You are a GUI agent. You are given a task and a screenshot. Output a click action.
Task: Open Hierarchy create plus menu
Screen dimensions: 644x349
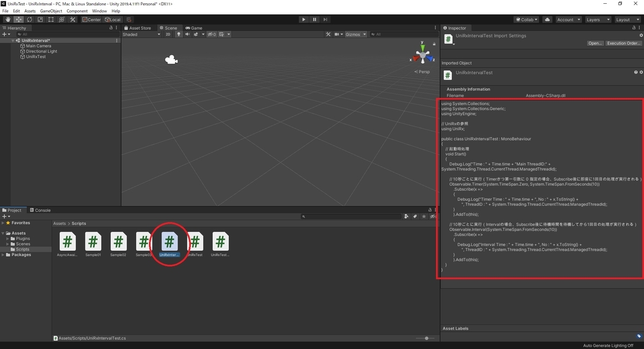pyautogui.click(x=6, y=34)
